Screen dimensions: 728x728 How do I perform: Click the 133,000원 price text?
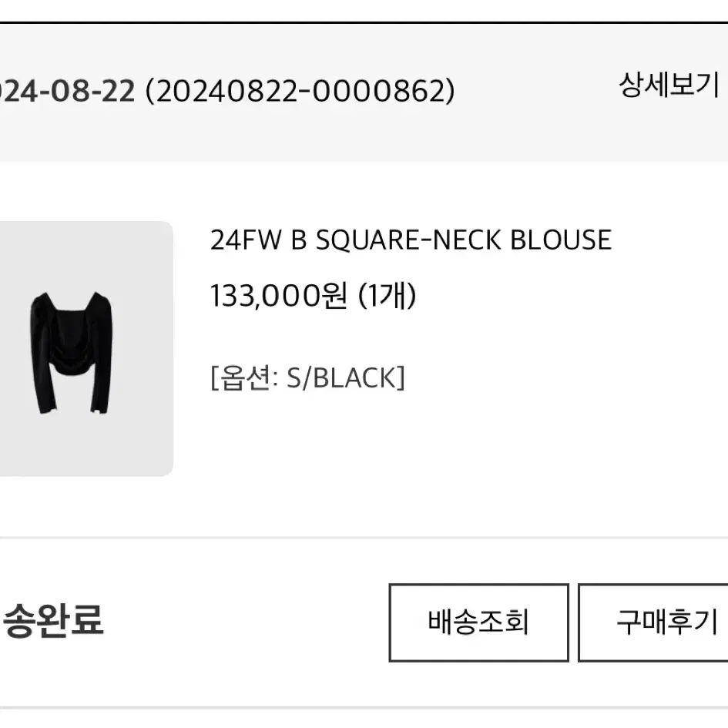point(279,296)
